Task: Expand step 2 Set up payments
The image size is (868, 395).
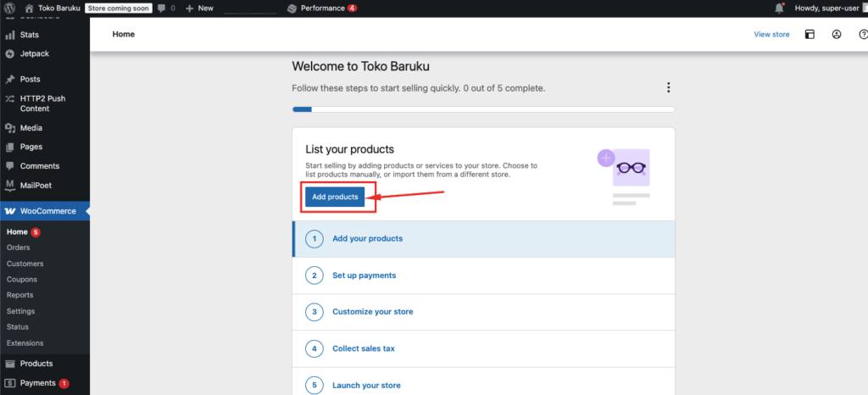Action: 484,275
